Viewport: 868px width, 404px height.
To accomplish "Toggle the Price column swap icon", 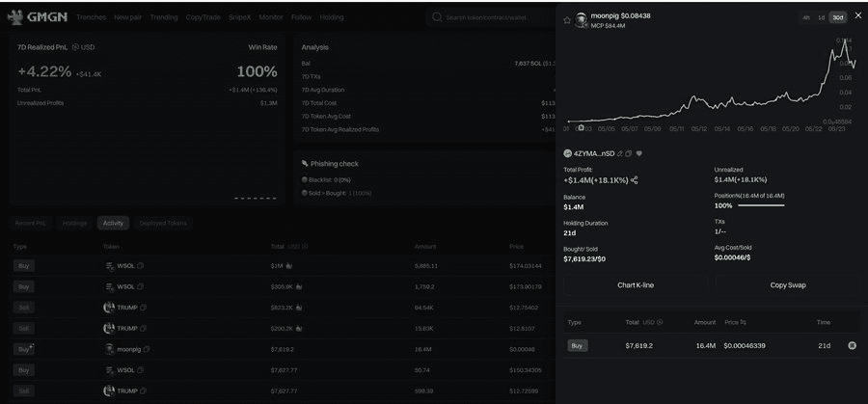I will pyautogui.click(x=743, y=322).
